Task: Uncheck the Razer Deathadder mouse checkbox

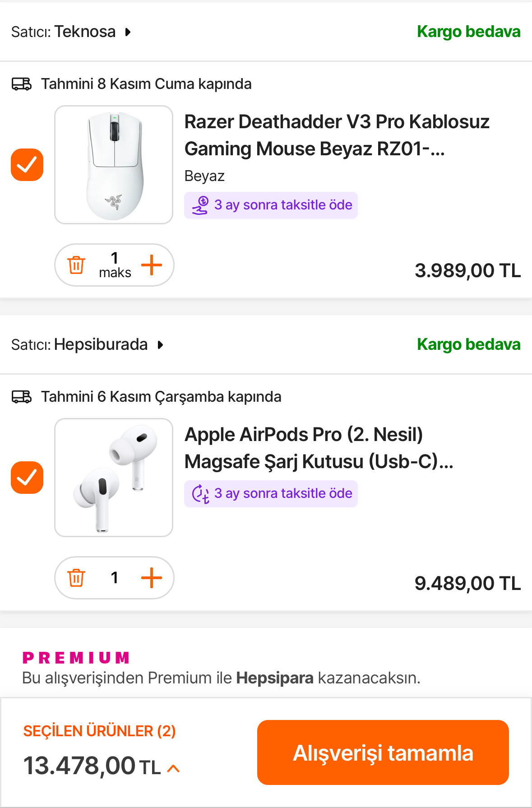Action: tap(27, 165)
